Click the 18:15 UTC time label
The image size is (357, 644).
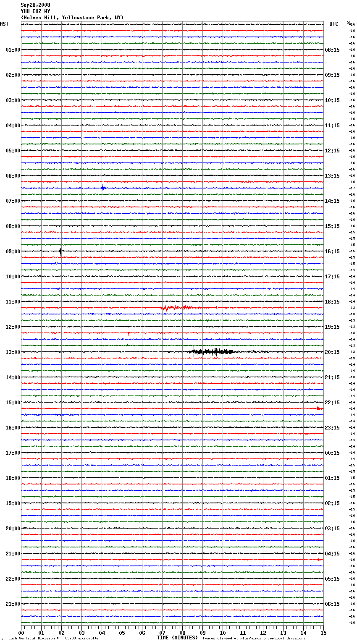tap(332, 302)
